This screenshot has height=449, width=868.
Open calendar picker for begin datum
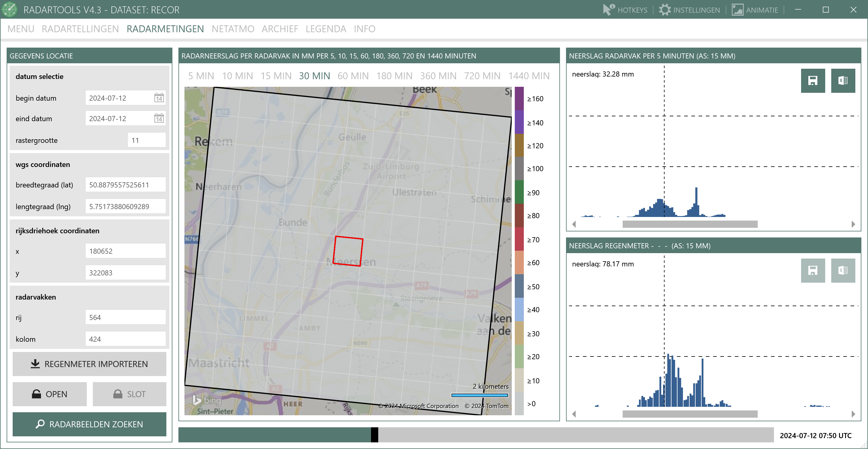coord(159,98)
